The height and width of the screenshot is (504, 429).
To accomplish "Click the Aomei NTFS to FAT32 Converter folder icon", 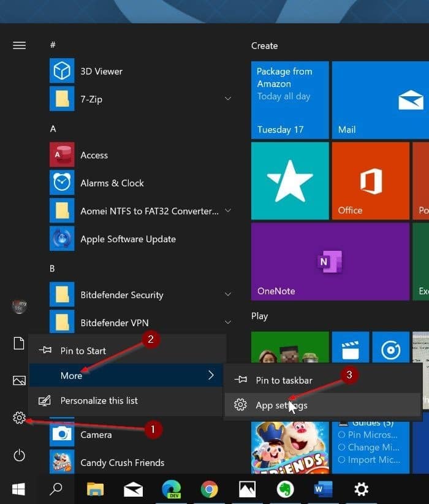I will (62, 210).
